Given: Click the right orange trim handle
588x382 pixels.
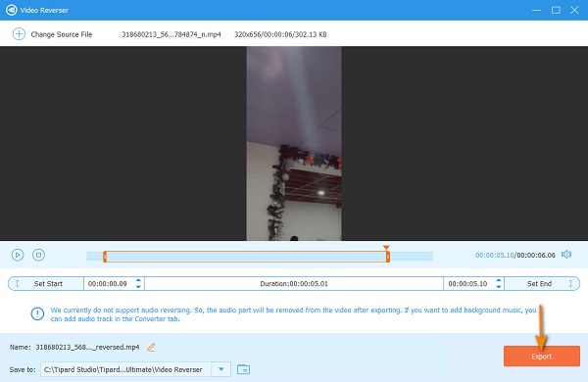Looking at the screenshot, I should [388, 257].
